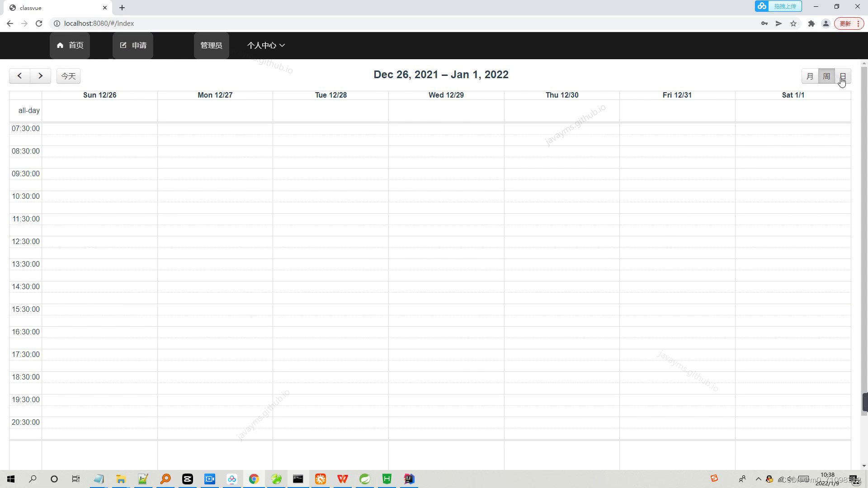
Task: Open the command prompt taskbar icon
Action: [x=298, y=479]
